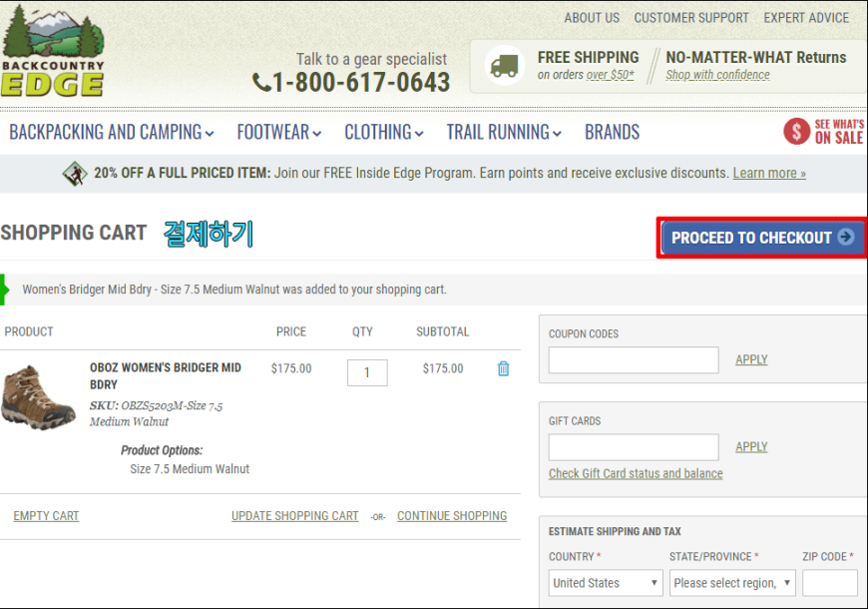The image size is (868, 609).
Task: Open Backpacking and Camping menu
Action: coord(112,133)
